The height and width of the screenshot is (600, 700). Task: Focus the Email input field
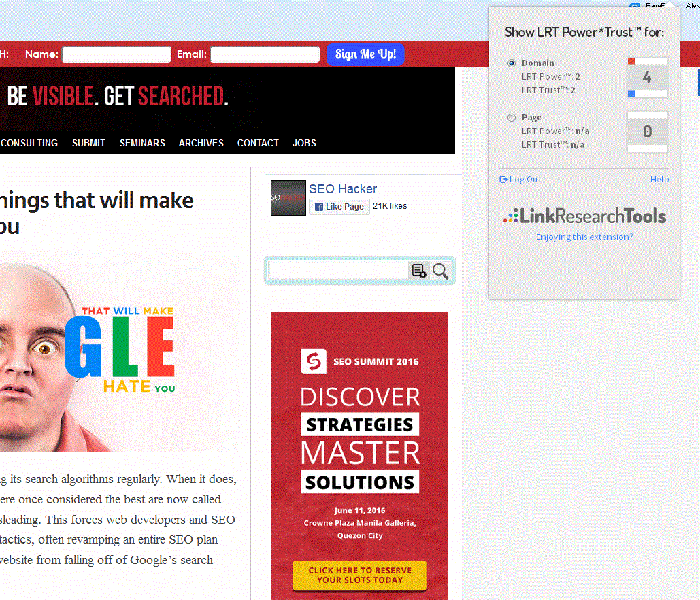click(x=265, y=54)
